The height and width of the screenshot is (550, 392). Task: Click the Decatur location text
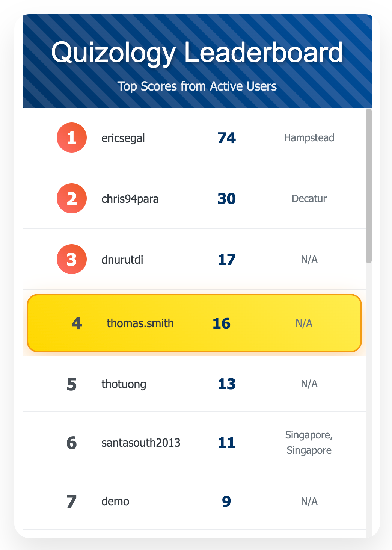point(309,199)
